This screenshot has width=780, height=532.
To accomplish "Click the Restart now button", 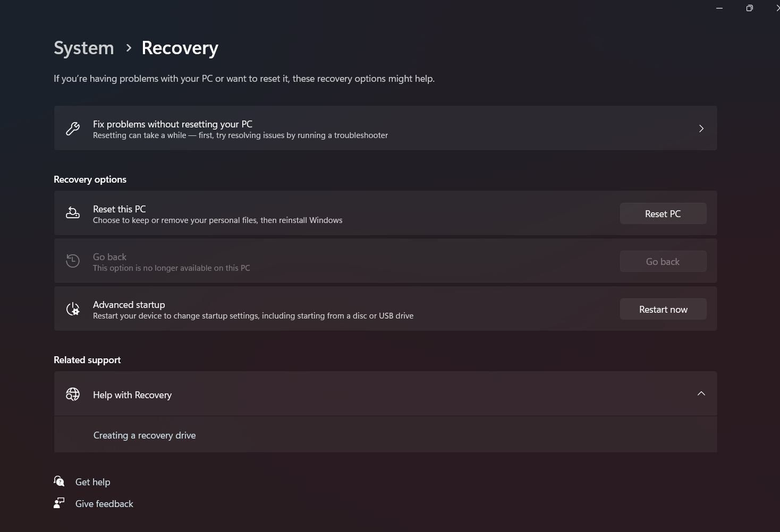I will [663, 309].
